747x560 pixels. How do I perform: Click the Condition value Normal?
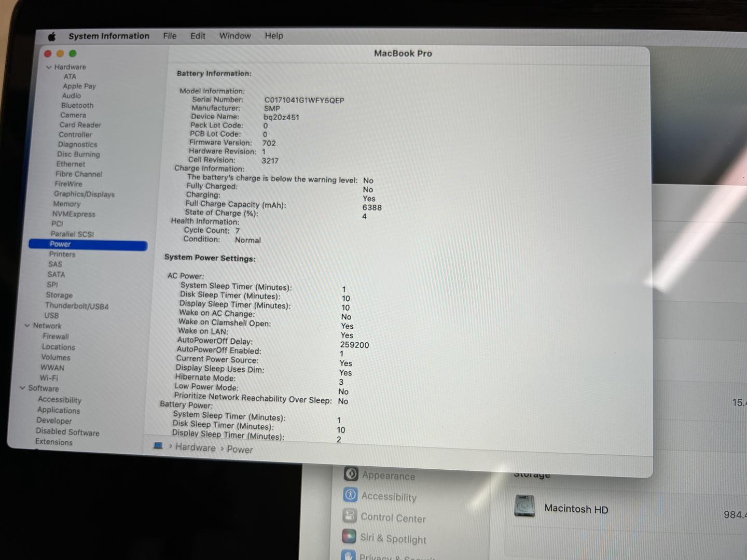pyautogui.click(x=248, y=240)
